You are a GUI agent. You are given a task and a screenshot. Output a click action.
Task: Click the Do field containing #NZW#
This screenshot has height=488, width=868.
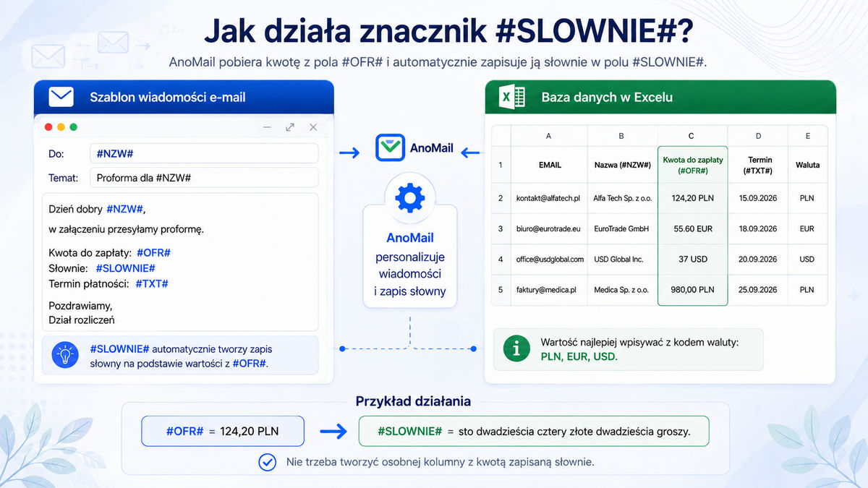[204, 153]
